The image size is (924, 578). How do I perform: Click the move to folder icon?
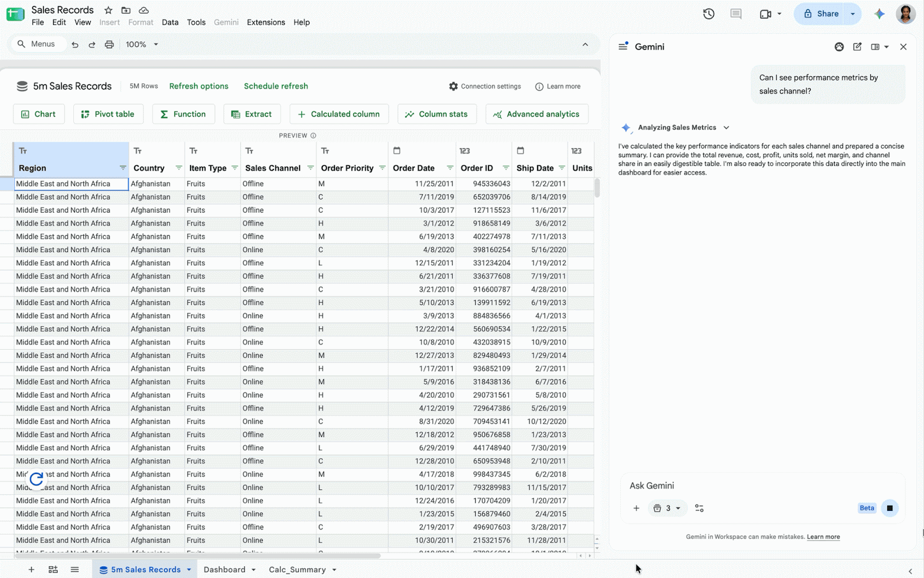point(126,10)
